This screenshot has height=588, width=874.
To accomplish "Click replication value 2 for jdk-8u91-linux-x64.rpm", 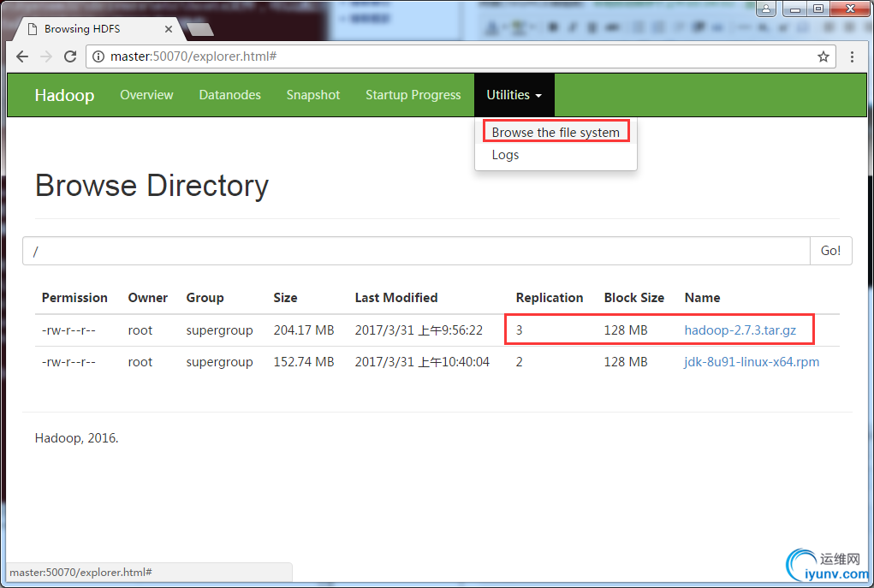I will [519, 362].
